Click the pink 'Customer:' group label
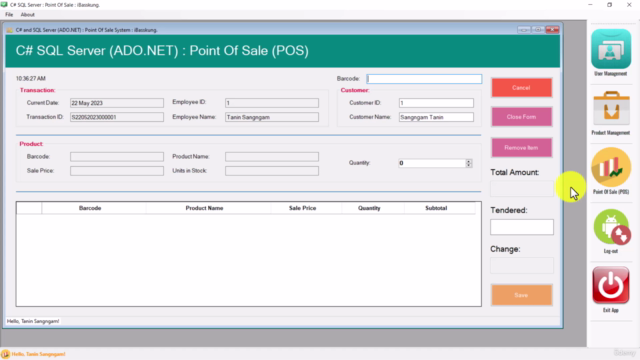 click(355, 90)
